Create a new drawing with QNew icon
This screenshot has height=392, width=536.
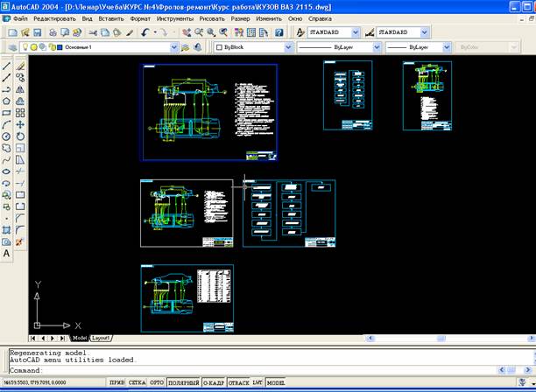point(12,32)
